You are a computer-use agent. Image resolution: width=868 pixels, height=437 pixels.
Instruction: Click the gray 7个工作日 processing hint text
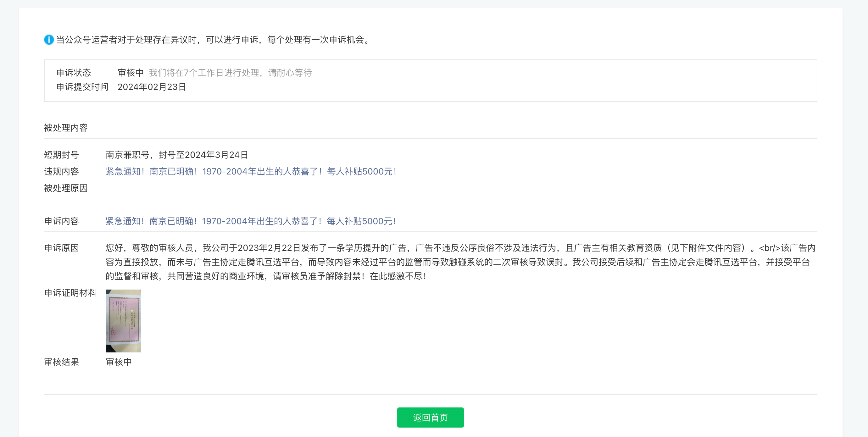[x=230, y=73]
